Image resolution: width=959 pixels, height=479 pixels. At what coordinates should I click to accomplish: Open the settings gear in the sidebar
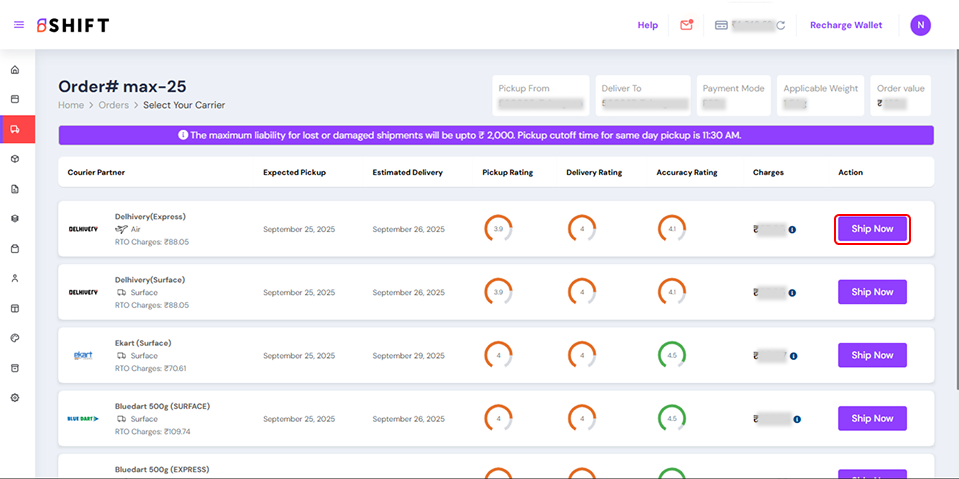point(15,397)
